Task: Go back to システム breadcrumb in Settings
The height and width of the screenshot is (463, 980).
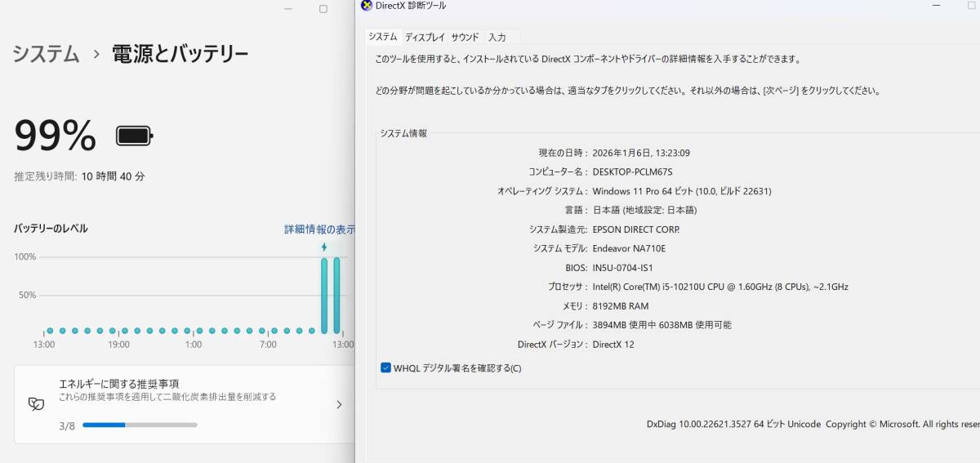Action: pos(47,55)
